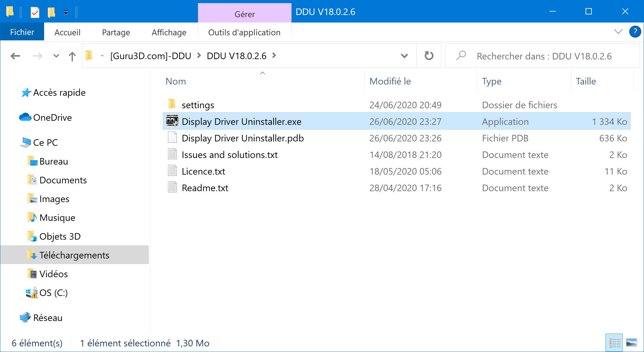644x352 pixels.
Task: Click the Explorer folder icon in title bar
Action: coord(10,12)
